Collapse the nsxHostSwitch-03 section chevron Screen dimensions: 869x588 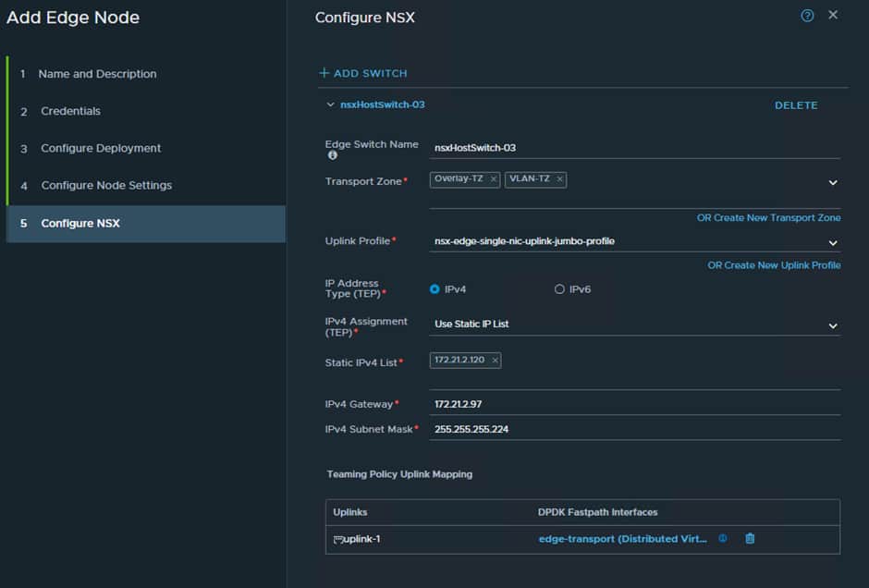point(330,104)
